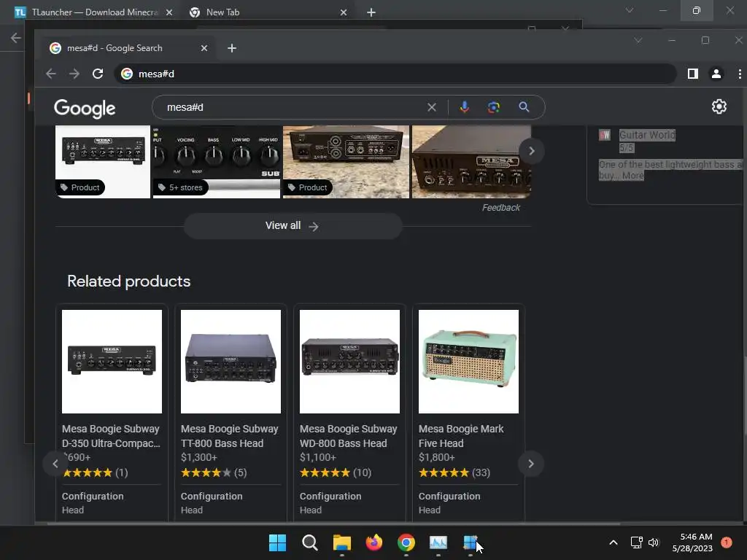Close the TLauncher tab in background window
The height and width of the screenshot is (560, 747).
point(169,12)
